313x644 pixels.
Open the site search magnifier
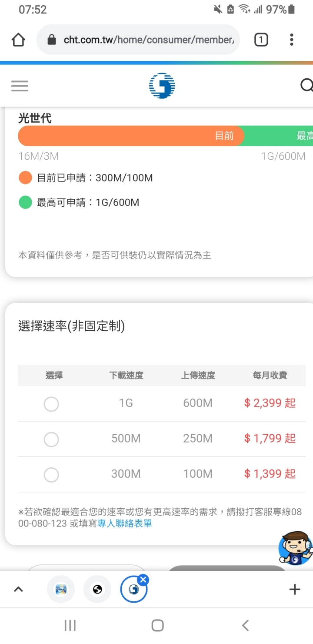coord(307,86)
